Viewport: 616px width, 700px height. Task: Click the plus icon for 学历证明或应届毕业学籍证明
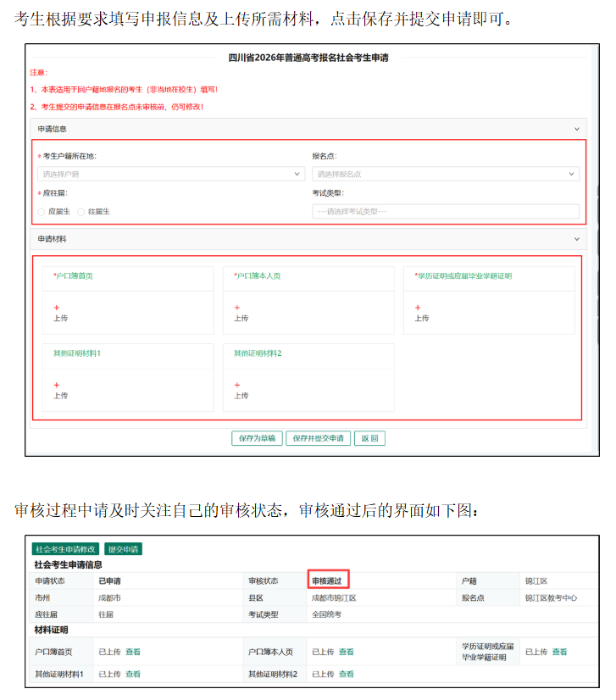(x=418, y=308)
